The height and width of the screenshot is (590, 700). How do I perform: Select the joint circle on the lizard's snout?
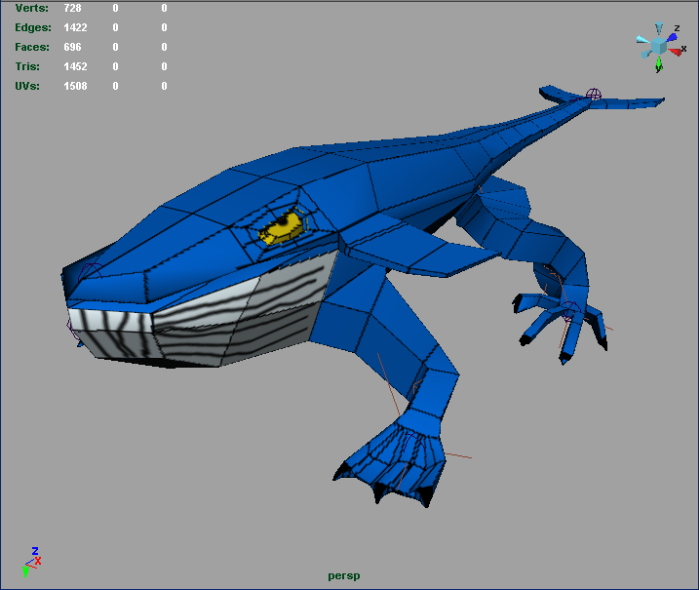(90, 270)
